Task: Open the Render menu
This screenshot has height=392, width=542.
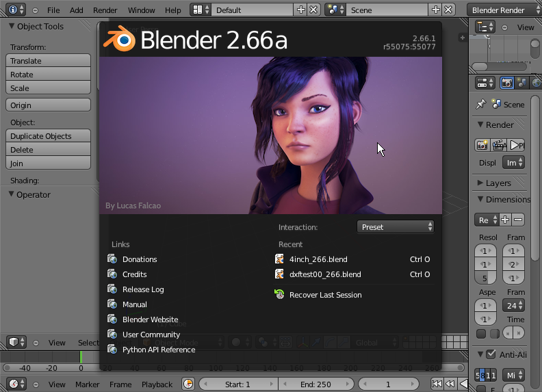Action: click(105, 10)
